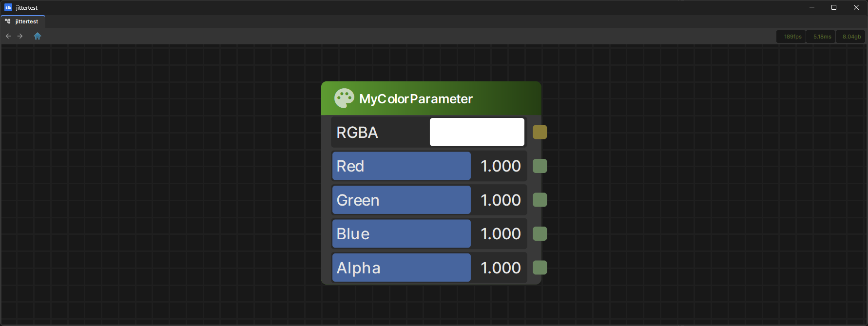The width and height of the screenshot is (868, 326).
Task: Click the Blue channel output pin
Action: point(540,234)
